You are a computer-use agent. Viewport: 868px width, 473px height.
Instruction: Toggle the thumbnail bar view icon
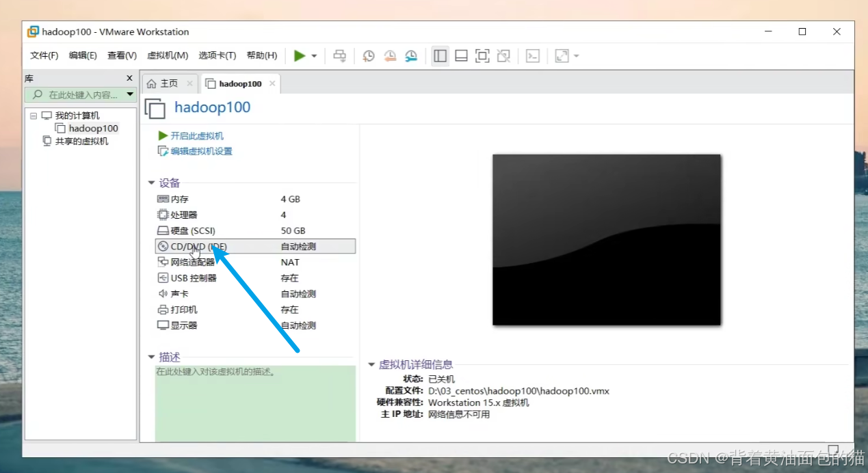coord(462,56)
